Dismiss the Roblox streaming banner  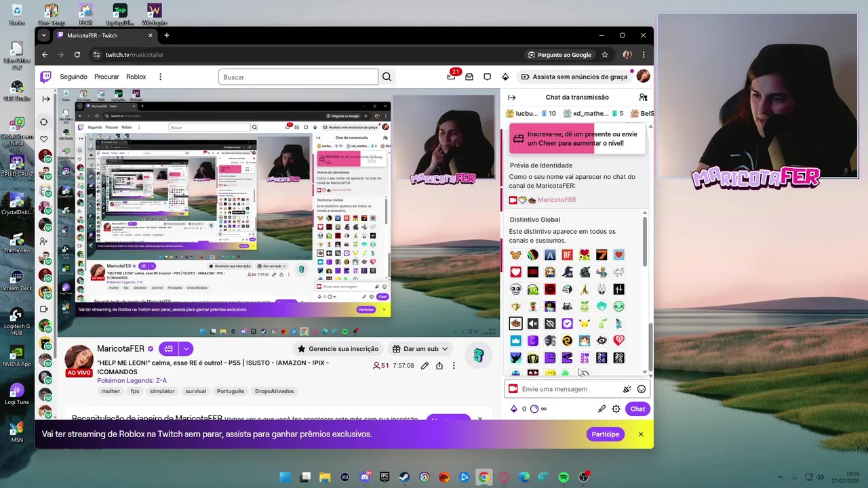(x=640, y=434)
